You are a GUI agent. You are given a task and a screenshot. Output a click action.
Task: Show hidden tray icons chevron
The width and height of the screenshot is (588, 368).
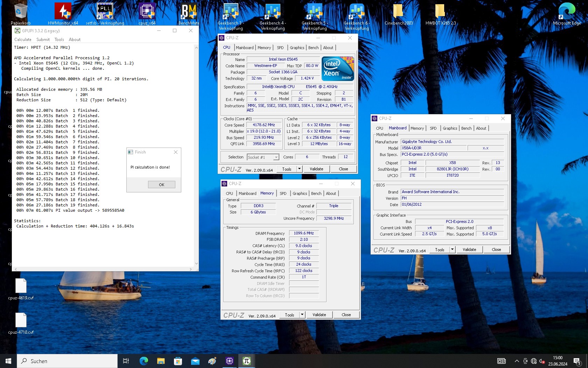pos(517,361)
